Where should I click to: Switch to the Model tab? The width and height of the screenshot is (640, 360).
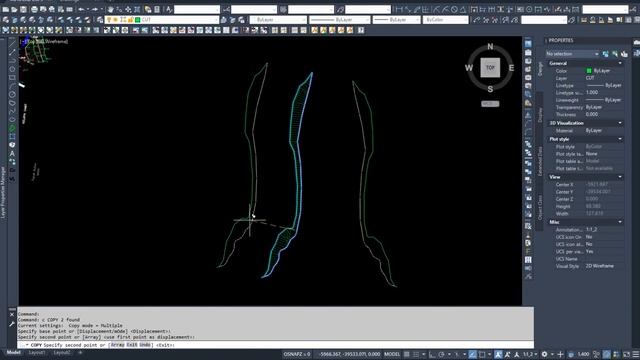pos(13,352)
